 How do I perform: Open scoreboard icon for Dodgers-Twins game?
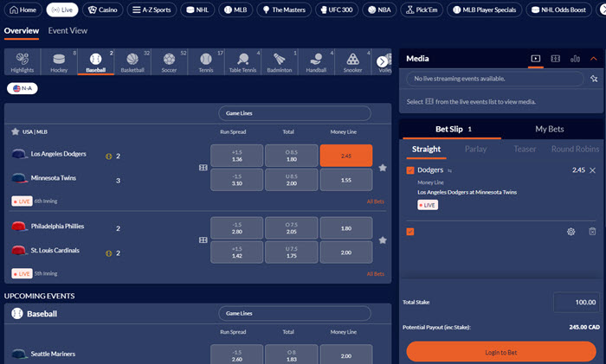point(203,168)
